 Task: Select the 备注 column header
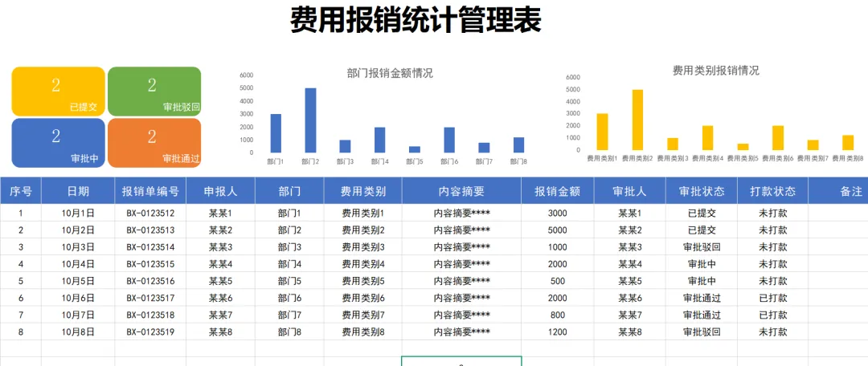coord(838,191)
